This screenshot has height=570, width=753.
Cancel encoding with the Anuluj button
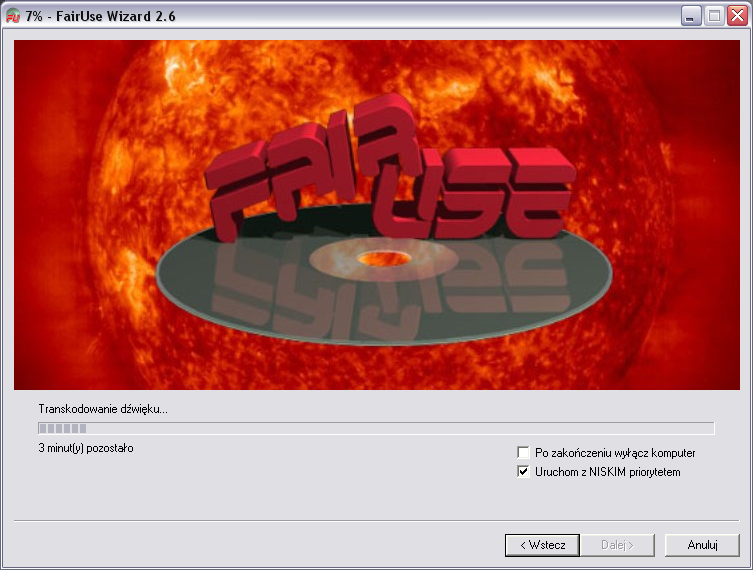point(702,545)
